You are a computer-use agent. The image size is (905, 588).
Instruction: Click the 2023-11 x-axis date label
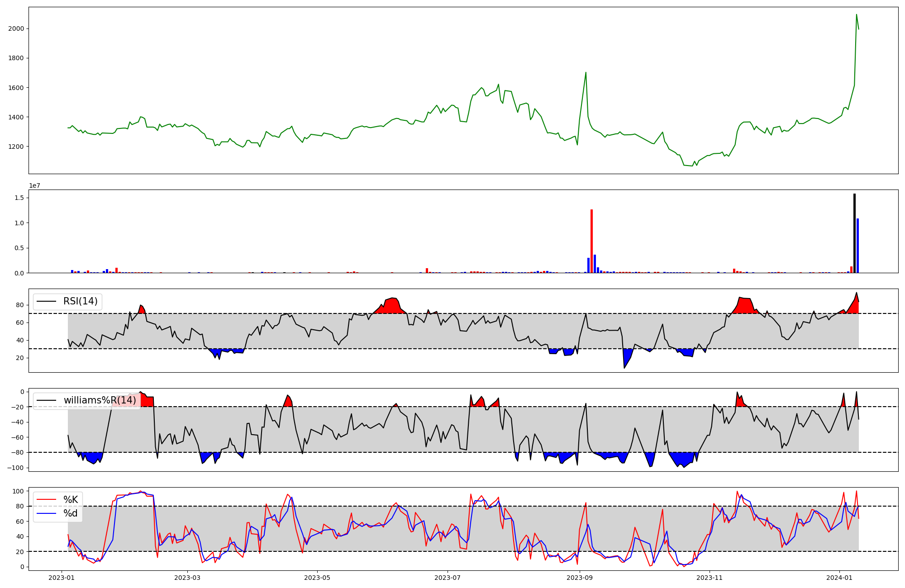click(709, 578)
